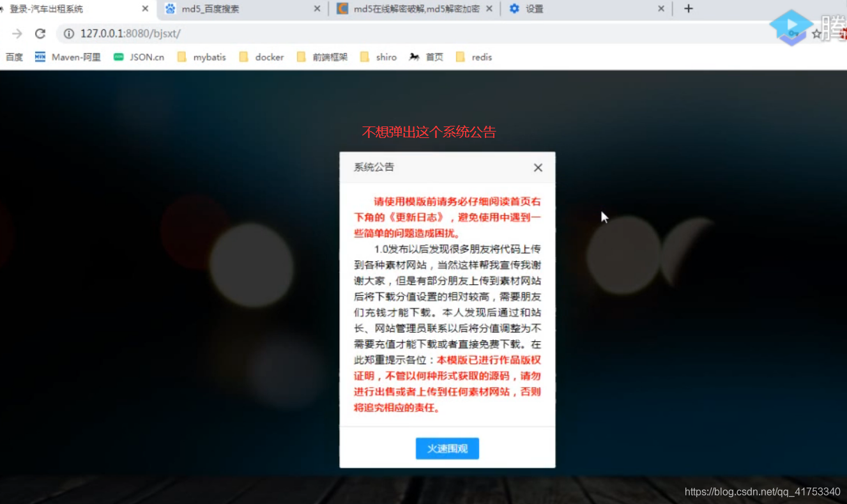
Task: Close the md5在线解密破解 tab
Action: 489,9
